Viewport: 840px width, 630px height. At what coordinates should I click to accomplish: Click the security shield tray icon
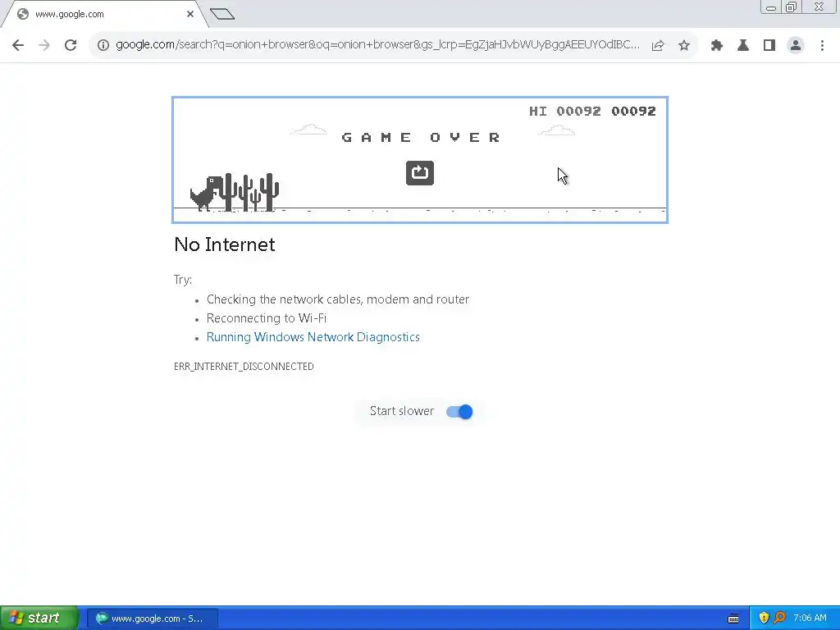(x=764, y=619)
